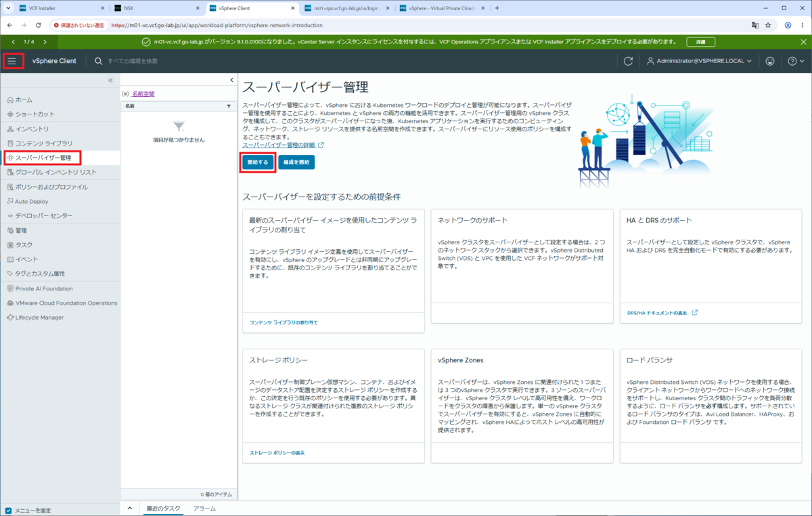Open スーパーバイザー管理の詳細 link
This screenshot has height=516, width=812.
click(x=283, y=145)
